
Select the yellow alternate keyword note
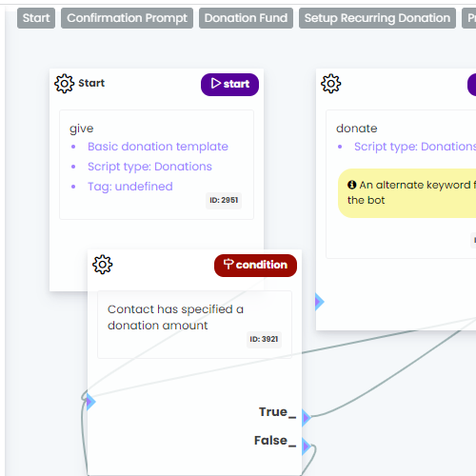point(407,193)
